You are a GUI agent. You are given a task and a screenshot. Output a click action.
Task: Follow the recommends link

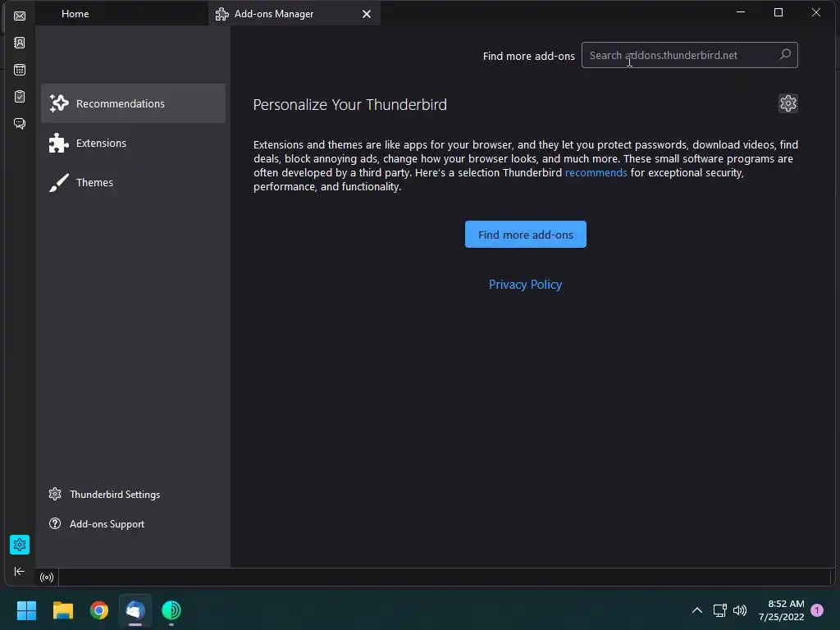[x=596, y=172]
